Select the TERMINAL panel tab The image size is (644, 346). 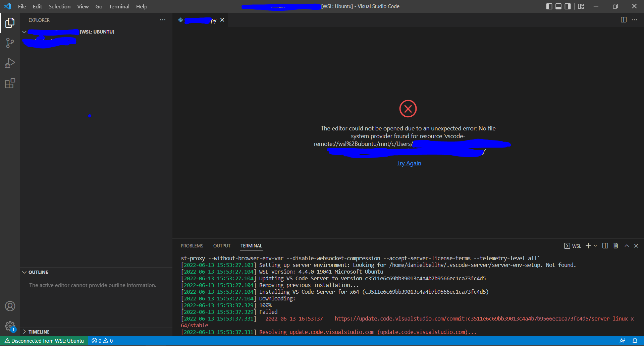pyautogui.click(x=251, y=246)
